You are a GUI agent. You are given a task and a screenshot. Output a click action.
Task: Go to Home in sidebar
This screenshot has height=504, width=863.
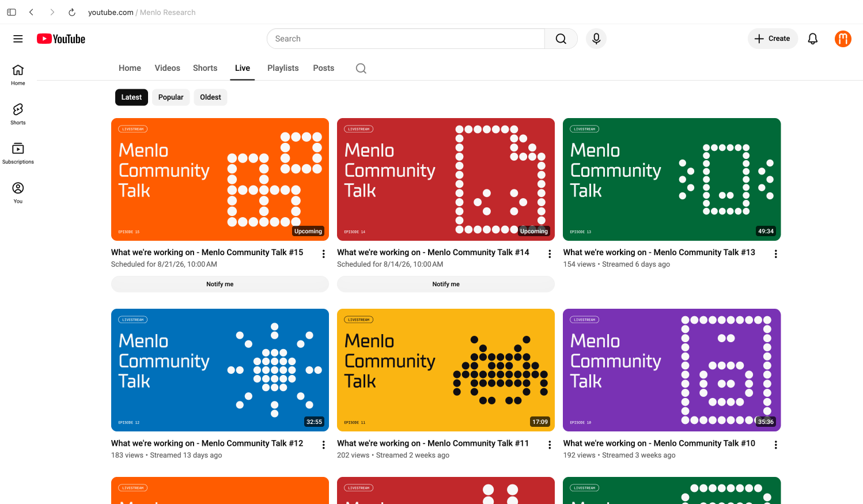pyautogui.click(x=18, y=75)
